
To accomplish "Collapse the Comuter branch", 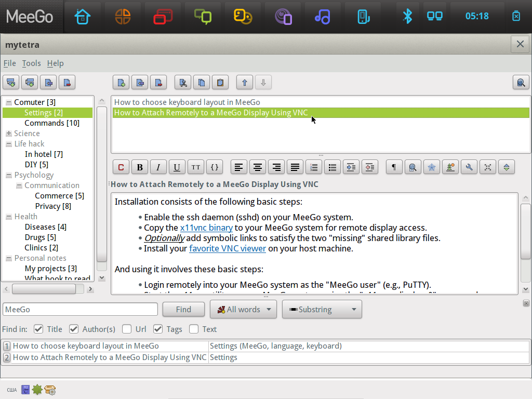I will tap(9, 102).
